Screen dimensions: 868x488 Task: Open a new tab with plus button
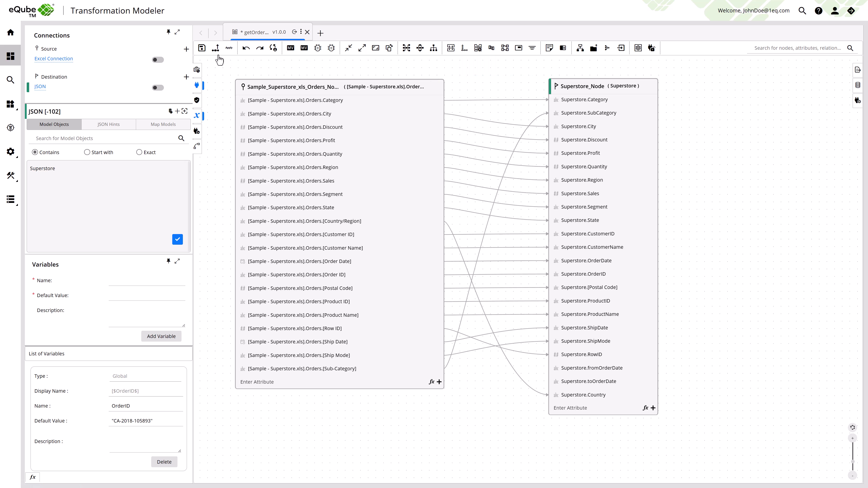pos(321,33)
